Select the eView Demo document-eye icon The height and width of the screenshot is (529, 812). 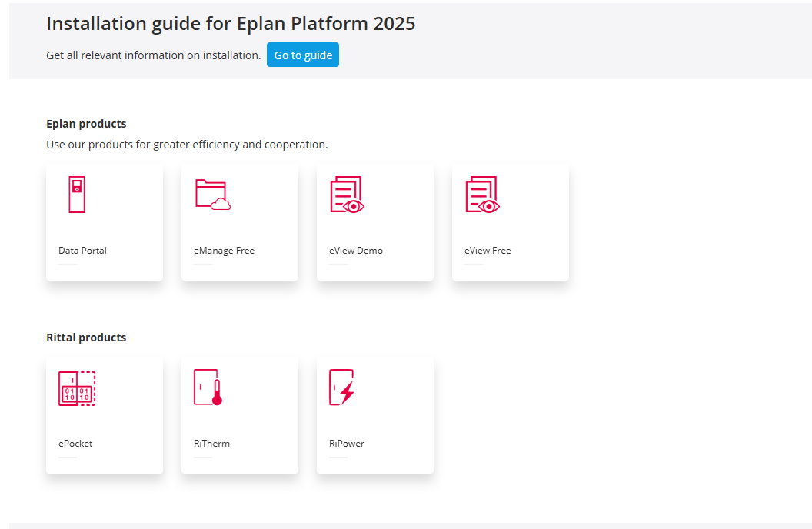tap(347, 194)
